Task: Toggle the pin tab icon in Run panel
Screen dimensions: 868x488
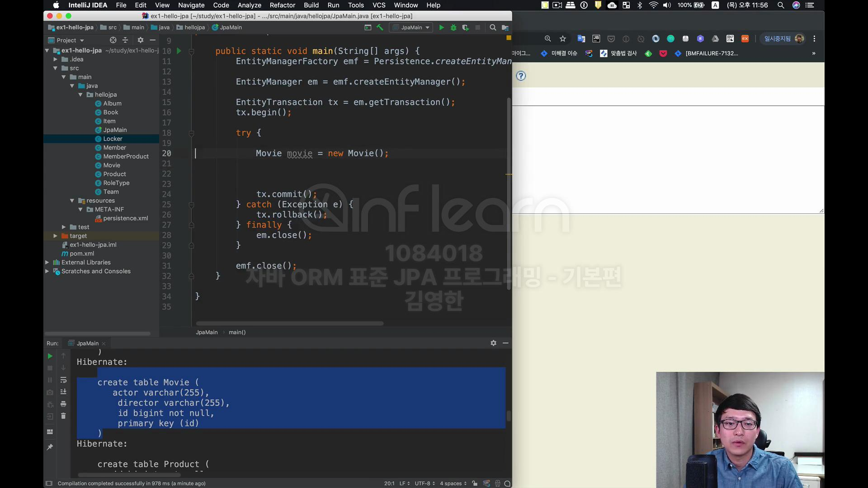Action: coord(50,447)
